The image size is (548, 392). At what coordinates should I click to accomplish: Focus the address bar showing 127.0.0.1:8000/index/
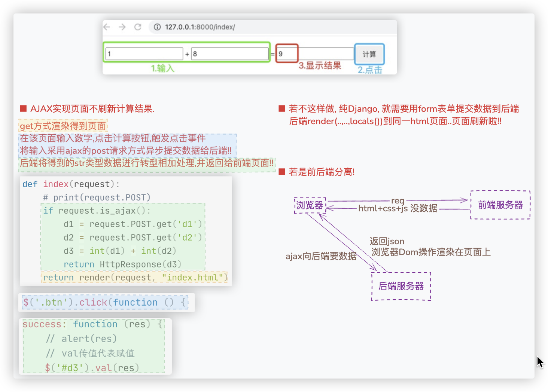(200, 27)
